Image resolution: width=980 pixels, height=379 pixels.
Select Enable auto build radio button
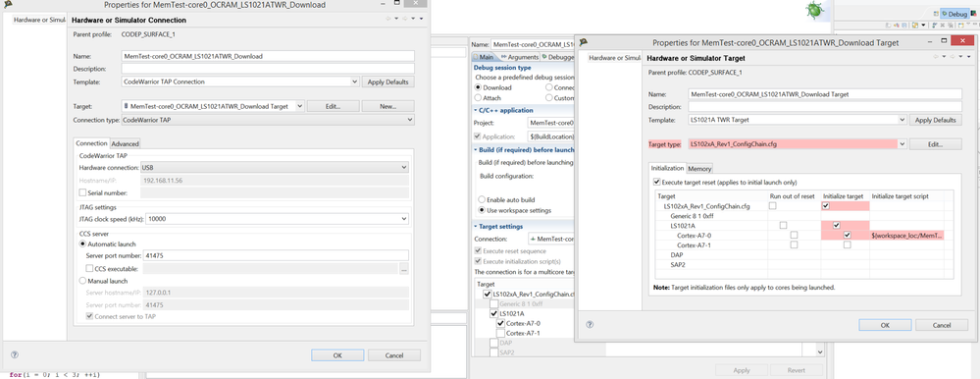coord(482,199)
